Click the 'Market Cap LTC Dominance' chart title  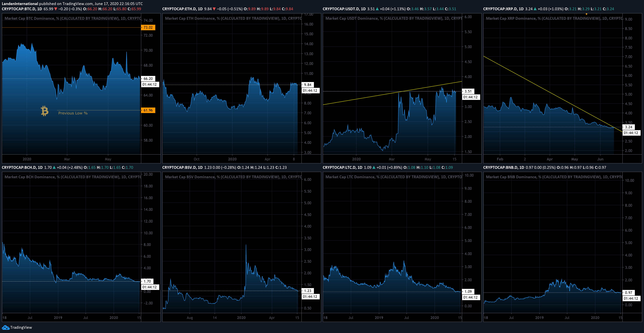point(394,177)
